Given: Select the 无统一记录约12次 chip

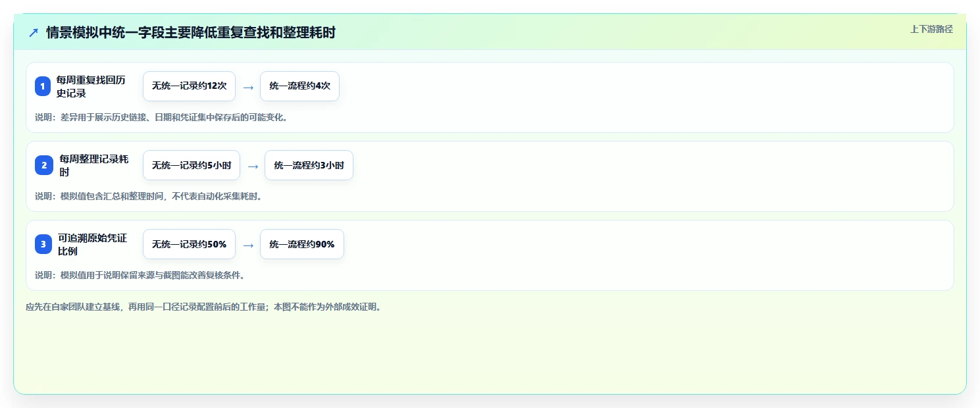Looking at the screenshot, I should pos(189,86).
